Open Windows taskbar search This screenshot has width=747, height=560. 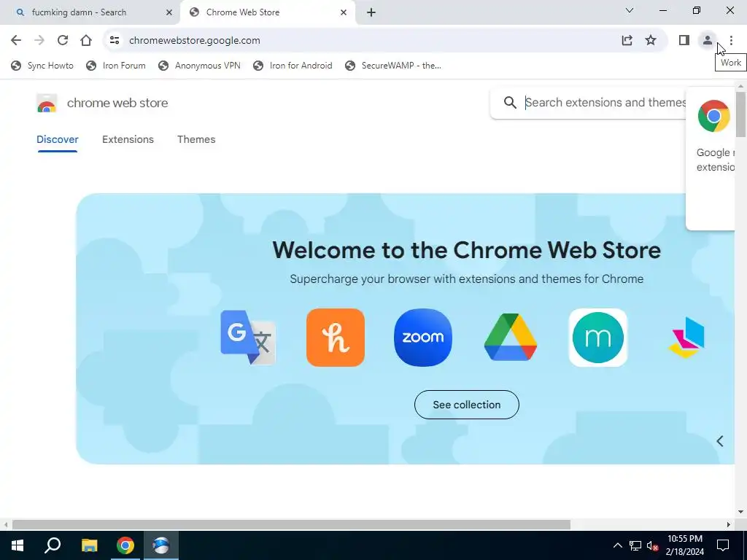pyautogui.click(x=53, y=545)
